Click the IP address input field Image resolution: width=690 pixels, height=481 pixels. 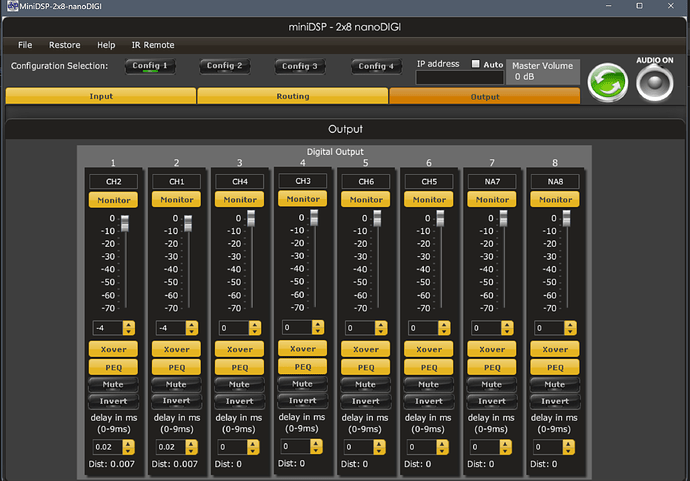[x=459, y=78]
